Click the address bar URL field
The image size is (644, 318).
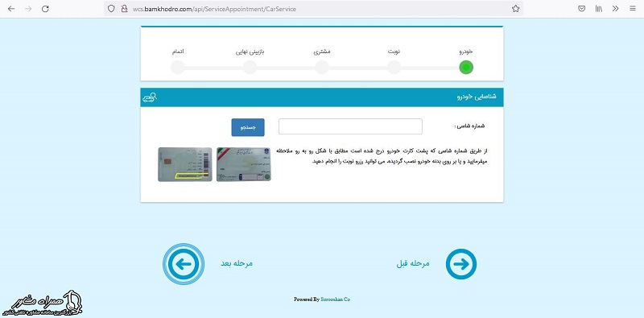(x=314, y=9)
